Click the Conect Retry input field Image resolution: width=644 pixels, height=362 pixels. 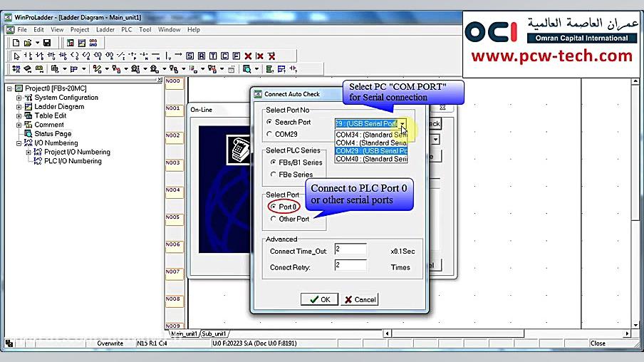(350, 266)
